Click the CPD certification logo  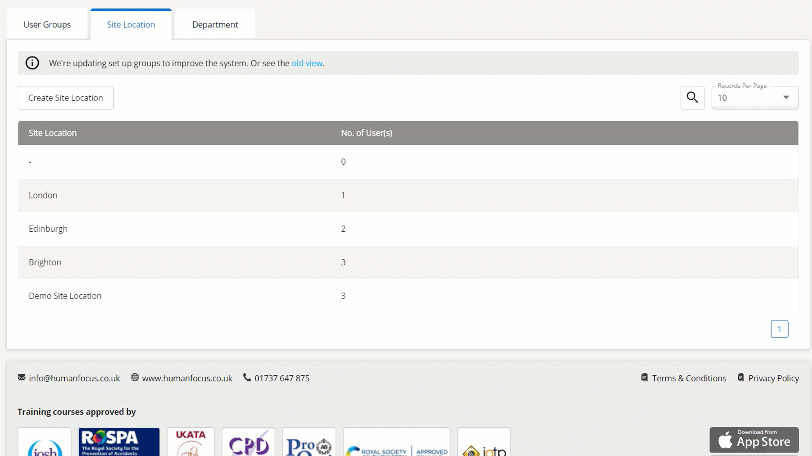(x=248, y=442)
